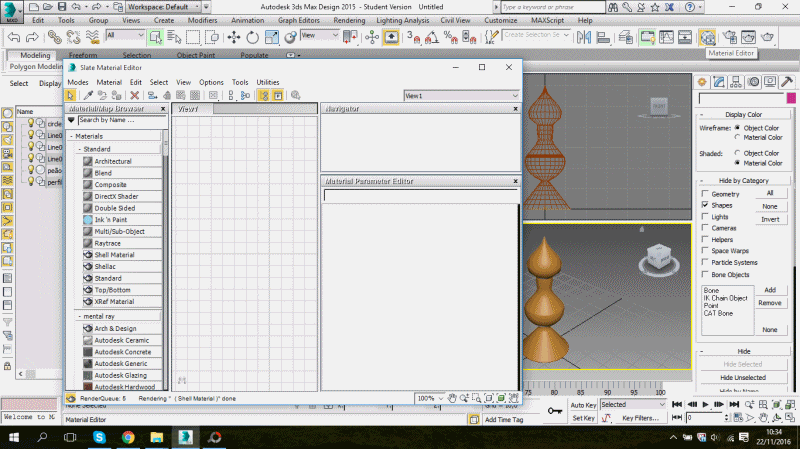Open Slate Material menu

click(109, 82)
